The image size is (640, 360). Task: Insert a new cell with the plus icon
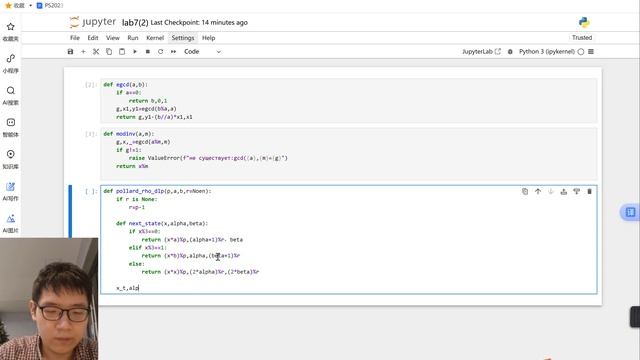[x=83, y=51]
